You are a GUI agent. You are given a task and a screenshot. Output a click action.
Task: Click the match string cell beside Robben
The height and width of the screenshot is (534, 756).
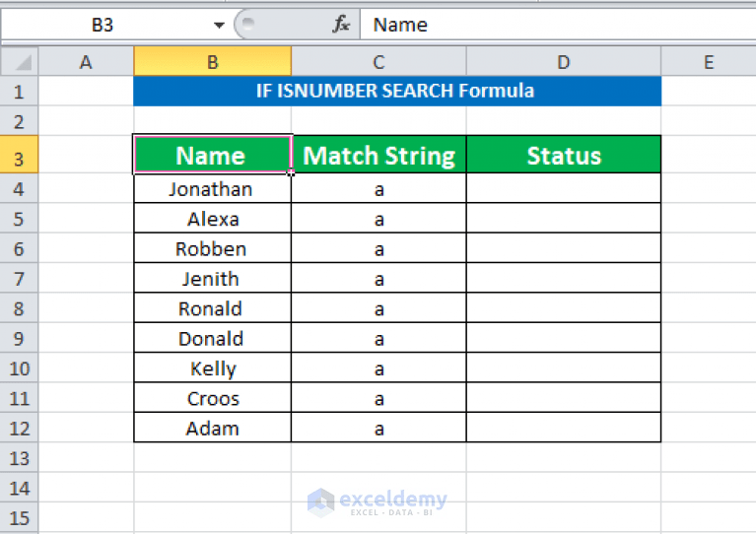click(378, 248)
